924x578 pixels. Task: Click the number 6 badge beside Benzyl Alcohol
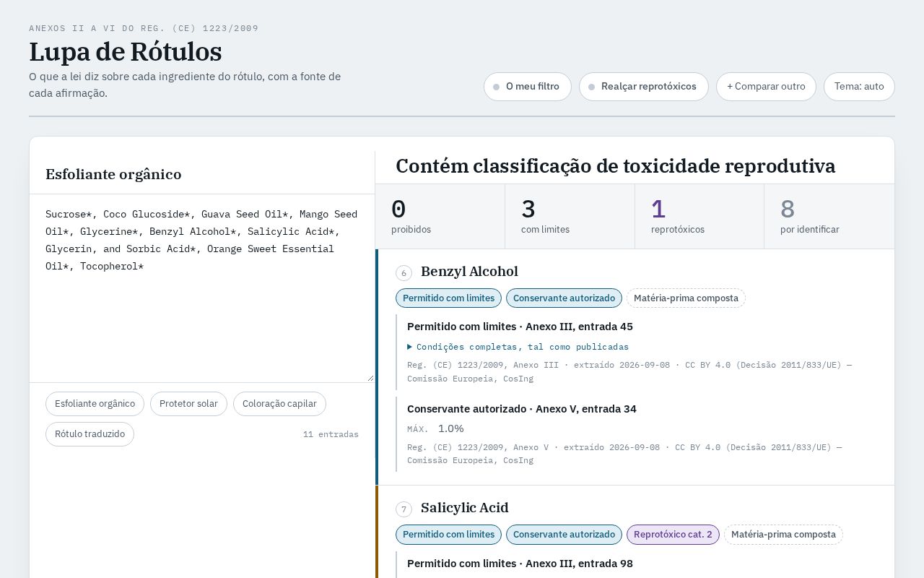pyautogui.click(x=404, y=273)
